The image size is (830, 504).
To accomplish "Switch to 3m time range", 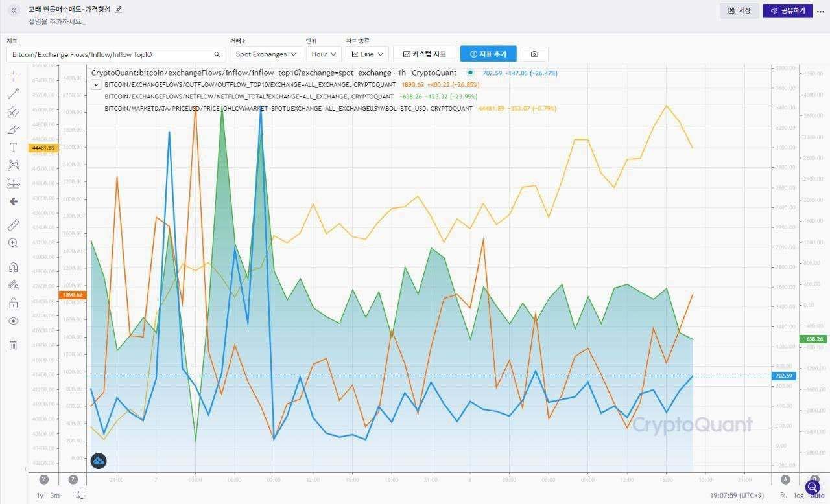I will pos(55,496).
